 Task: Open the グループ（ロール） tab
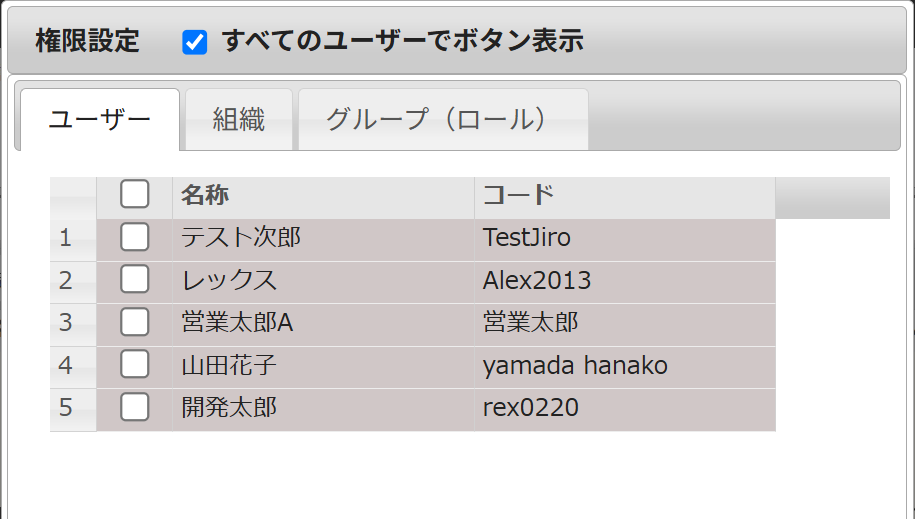pos(443,120)
